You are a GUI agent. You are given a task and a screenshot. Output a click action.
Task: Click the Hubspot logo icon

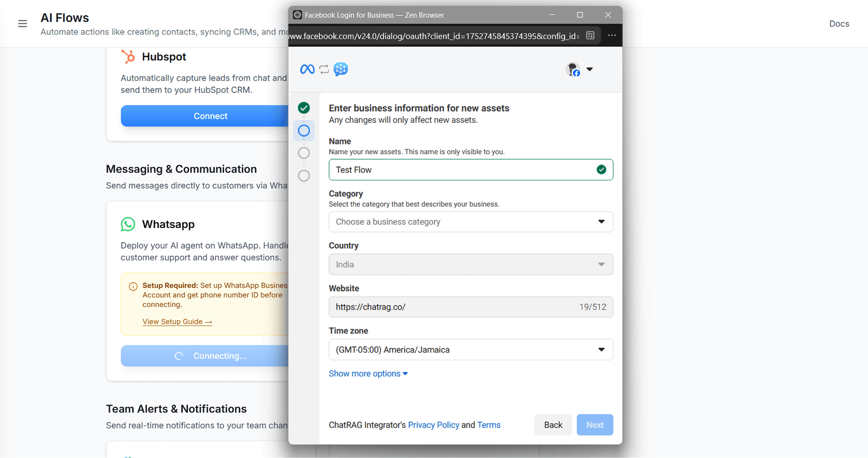128,57
